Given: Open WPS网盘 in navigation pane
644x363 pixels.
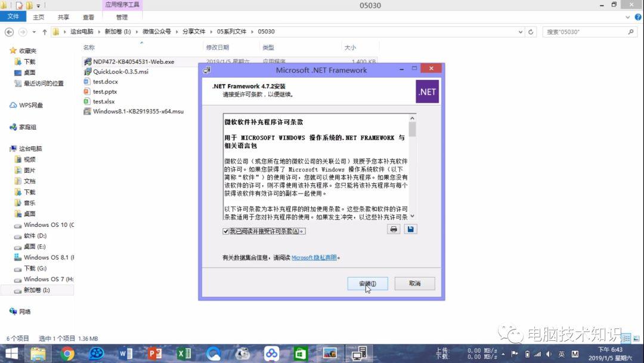Looking at the screenshot, I should [x=31, y=105].
